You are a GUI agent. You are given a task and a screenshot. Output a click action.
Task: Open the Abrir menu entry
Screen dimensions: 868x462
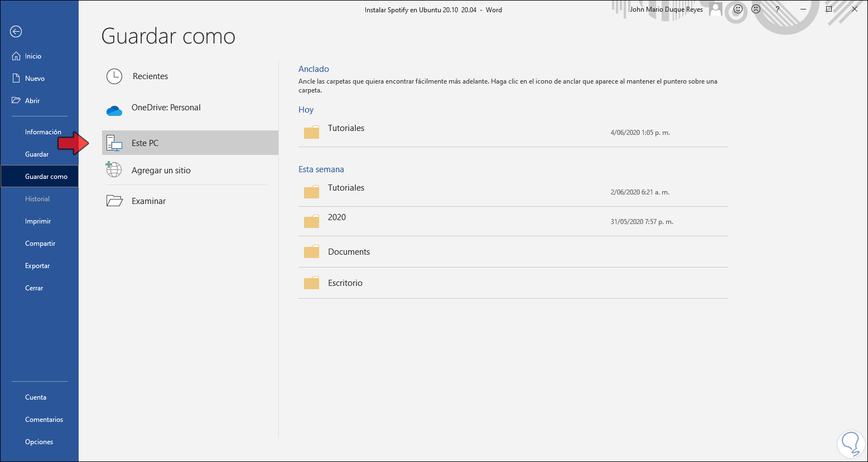pyautogui.click(x=32, y=101)
